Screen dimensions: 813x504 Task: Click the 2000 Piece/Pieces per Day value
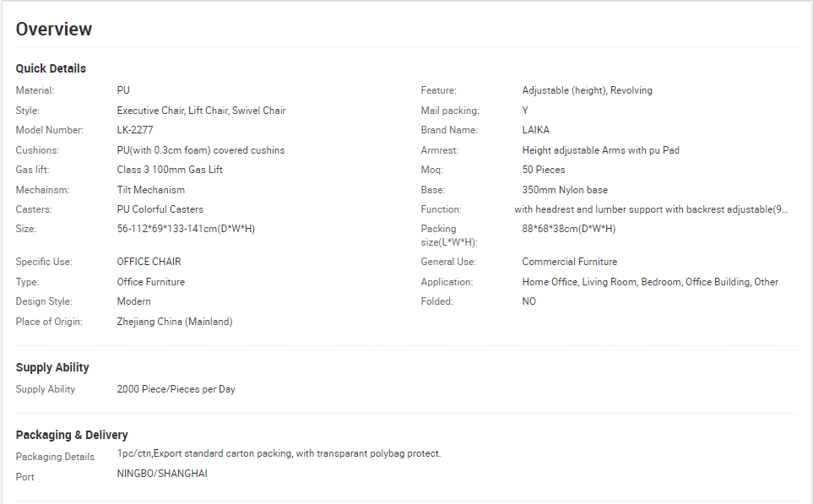coord(176,389)
